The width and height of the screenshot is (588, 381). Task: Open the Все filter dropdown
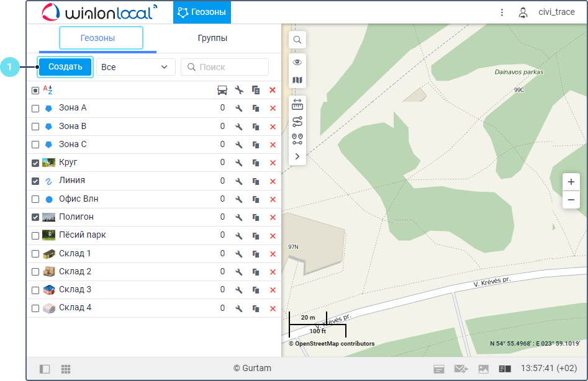136,67
